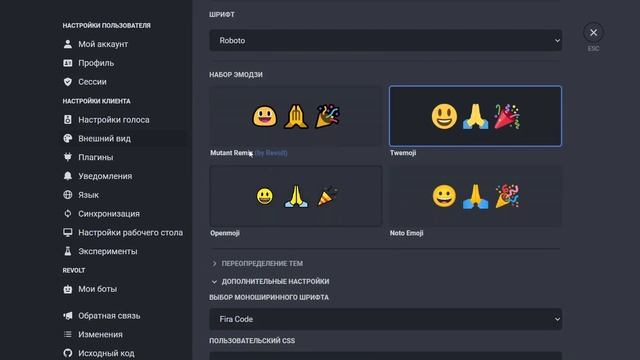Image resolution: width=640 pixels, height=360 pixels.
Task: Click the plug icon beside Плагины
Action: click(x=68, y=157)
